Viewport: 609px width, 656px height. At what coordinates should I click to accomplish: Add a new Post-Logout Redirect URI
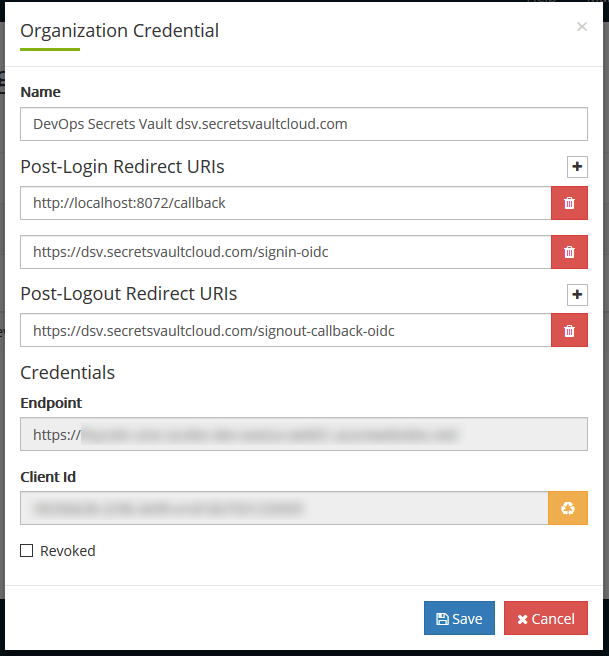[x=577, y=295]
